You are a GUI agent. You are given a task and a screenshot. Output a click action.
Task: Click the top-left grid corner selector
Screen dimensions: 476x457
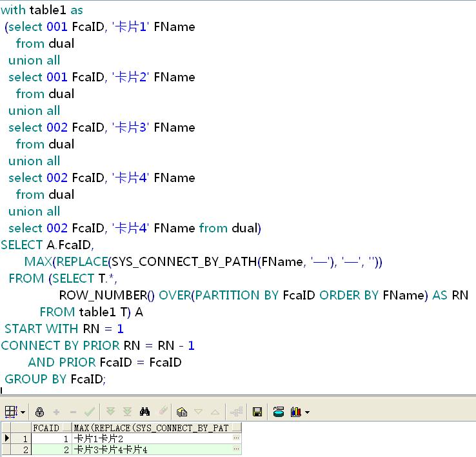tap(6, 427)
